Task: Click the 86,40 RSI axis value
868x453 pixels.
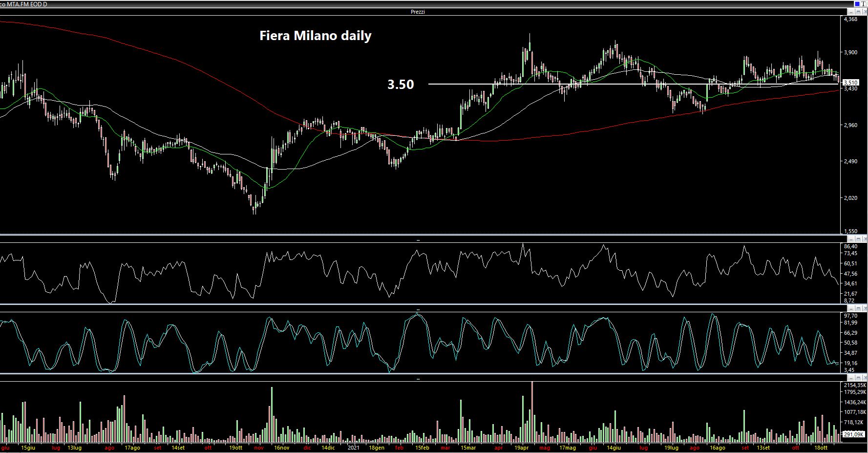Action: (x=850, y=246)
